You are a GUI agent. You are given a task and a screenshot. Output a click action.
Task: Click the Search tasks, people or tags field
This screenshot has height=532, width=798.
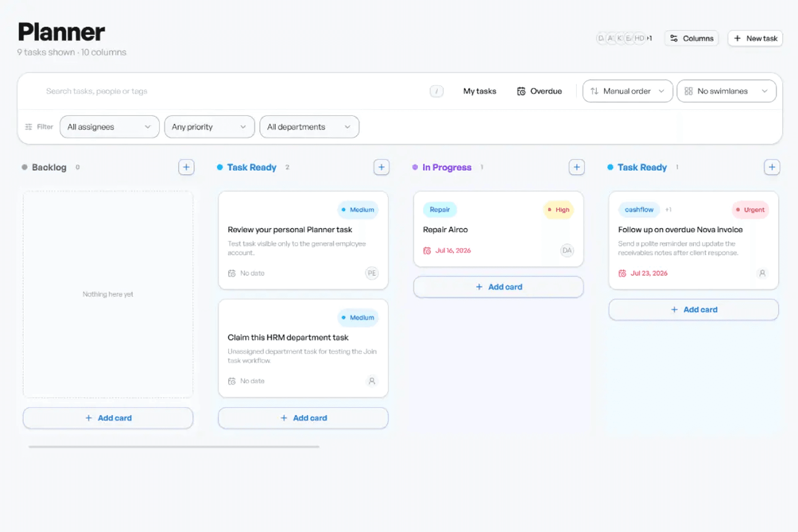pos(233,91)
